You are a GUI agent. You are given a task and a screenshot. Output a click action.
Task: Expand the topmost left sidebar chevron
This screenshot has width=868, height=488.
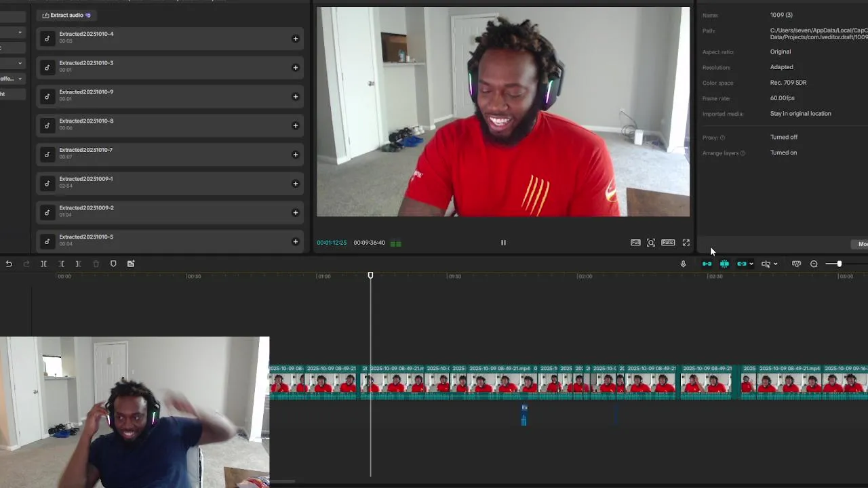(20, 33)
